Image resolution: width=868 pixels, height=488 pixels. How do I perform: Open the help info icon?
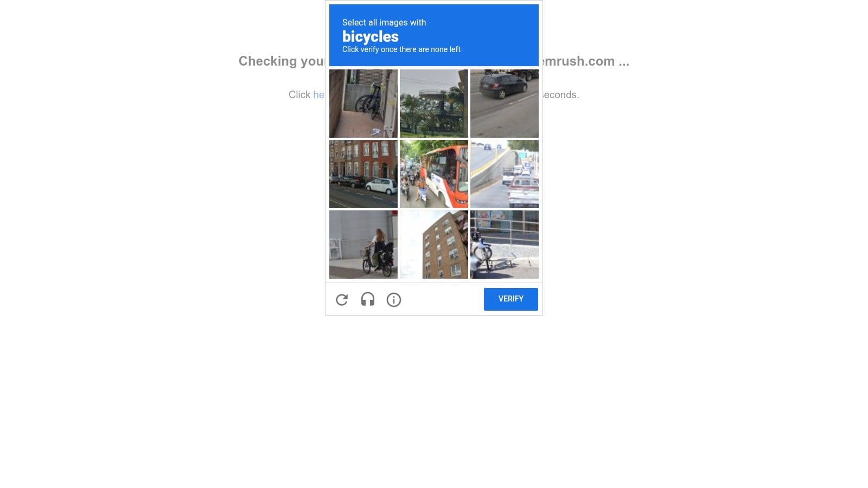click(x=394, y=299)
